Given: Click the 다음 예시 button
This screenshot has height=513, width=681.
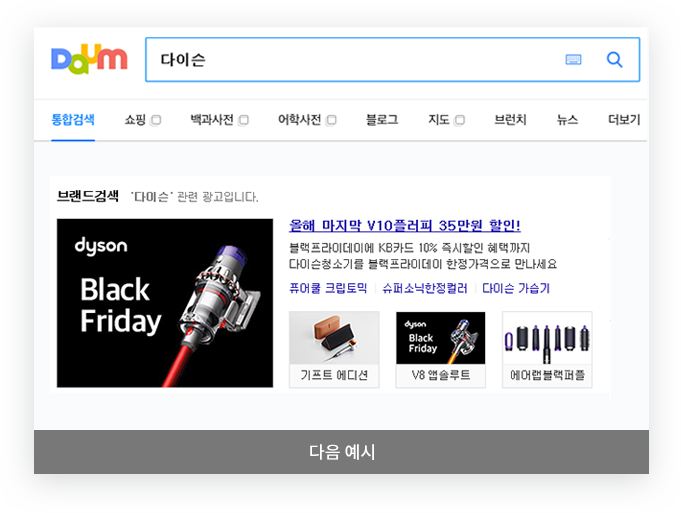Looking at the screenshot, I should (x=341, y=452).
